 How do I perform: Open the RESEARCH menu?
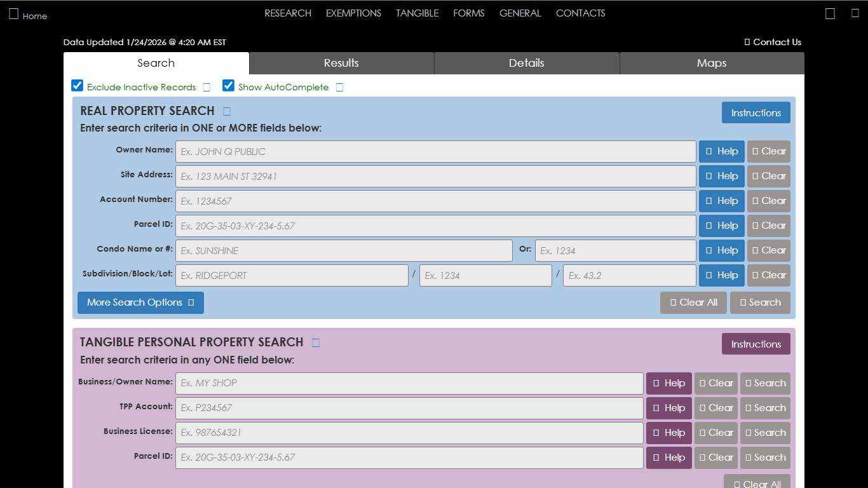point(287,13)
